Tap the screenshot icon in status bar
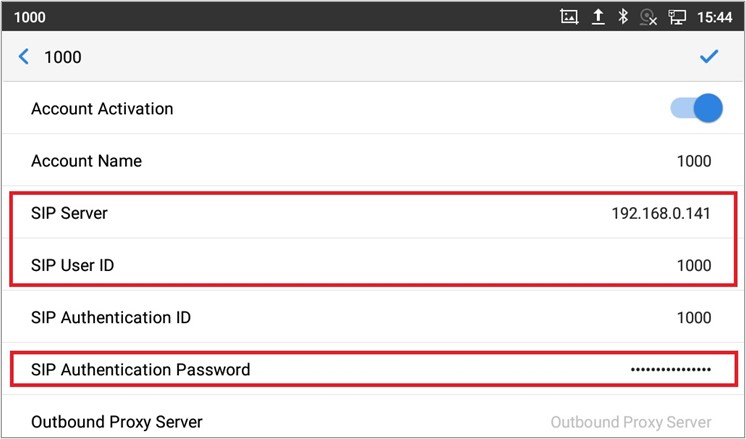The width and height of the screenshot is (746, 439). (569, 17)
